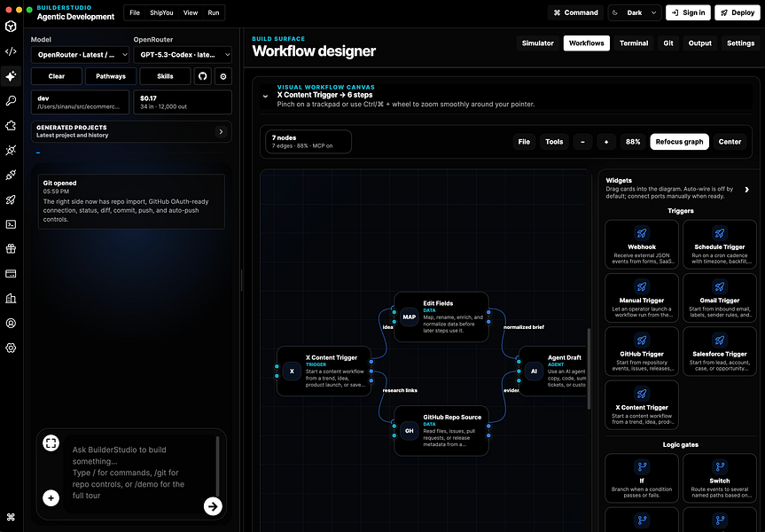Click the buildings sidebar icon
The image size is (765, 532).
pos(11,299)
